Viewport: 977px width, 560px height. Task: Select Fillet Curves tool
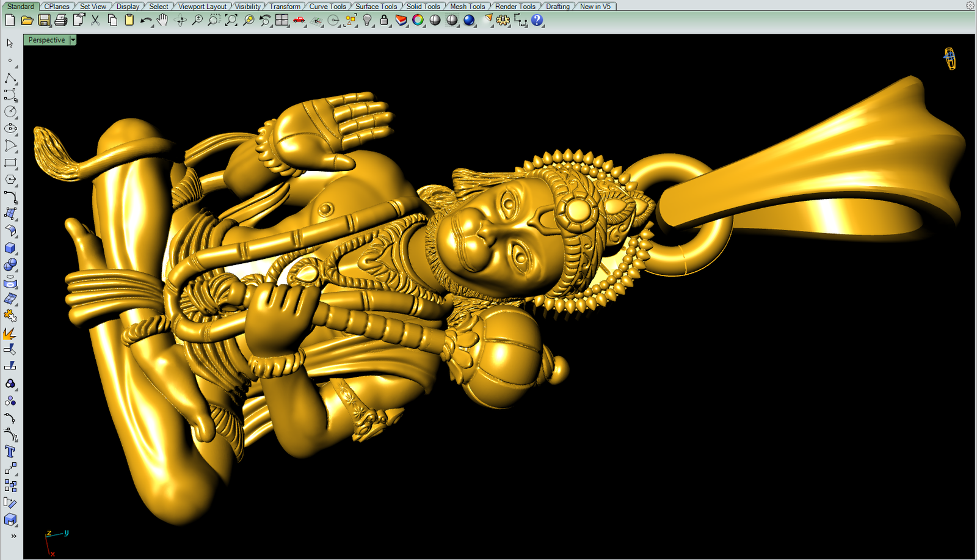point(10,197)
